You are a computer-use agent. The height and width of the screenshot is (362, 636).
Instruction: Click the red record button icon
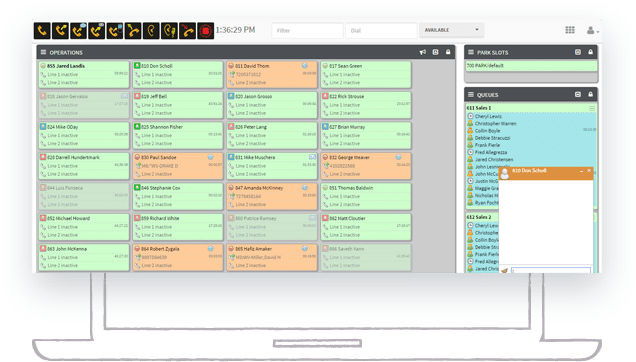tap(206, 30)
